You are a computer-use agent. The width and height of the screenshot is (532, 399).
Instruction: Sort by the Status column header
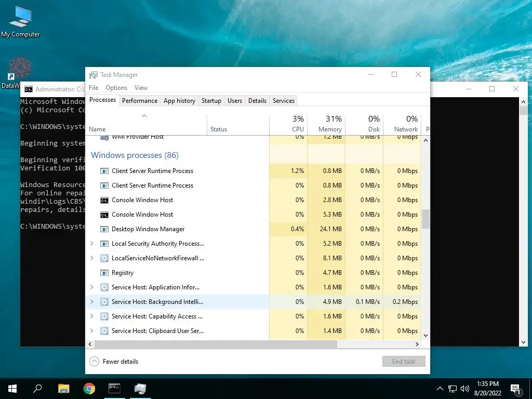pyautogui.click(x=238, y=125)
